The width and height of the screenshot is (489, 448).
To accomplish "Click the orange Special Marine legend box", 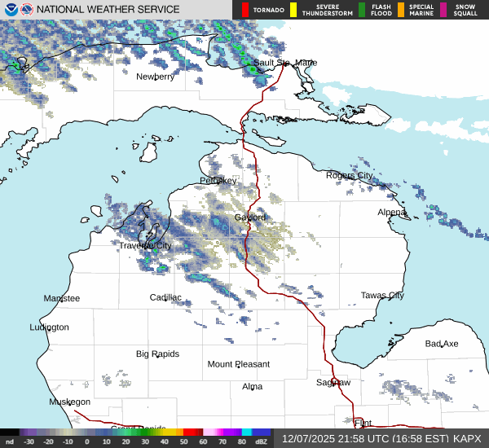I will coord(400,10).
